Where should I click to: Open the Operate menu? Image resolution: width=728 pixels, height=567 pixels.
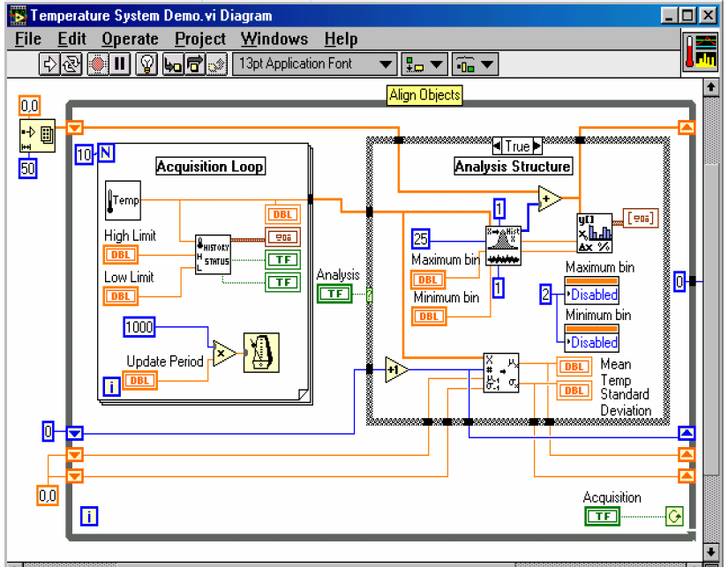point(131,39)
